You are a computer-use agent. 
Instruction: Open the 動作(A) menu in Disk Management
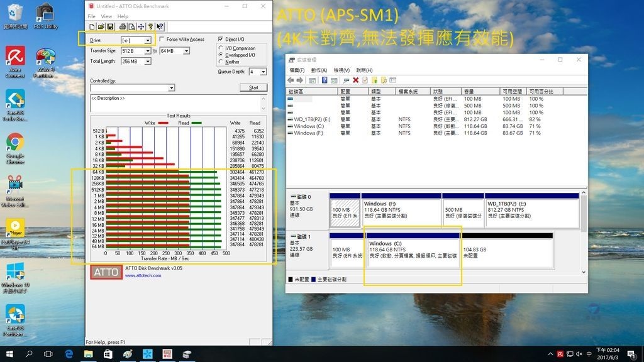click(x=319, y=70)
